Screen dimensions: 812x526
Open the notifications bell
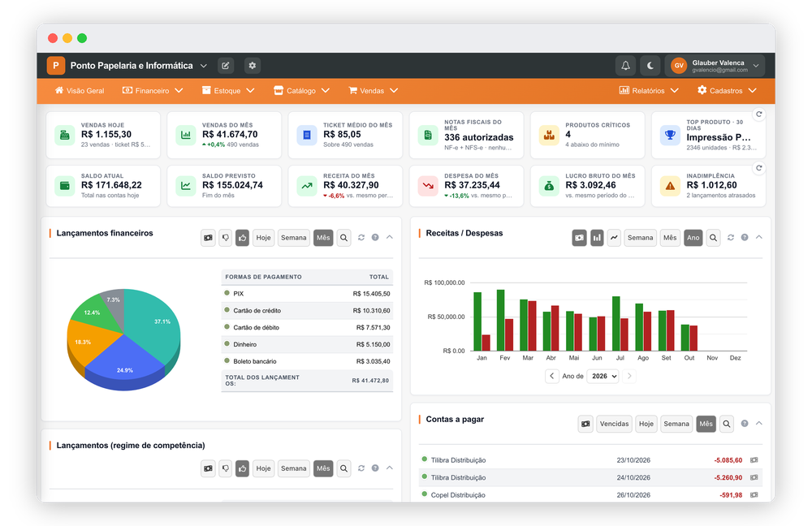pyautogui.click(x=625, y=66)
